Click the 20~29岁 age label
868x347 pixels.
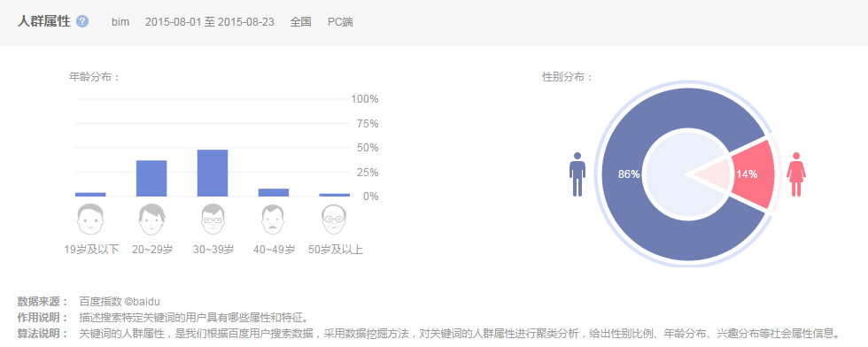pyautogui.click(x=152, y=250)
